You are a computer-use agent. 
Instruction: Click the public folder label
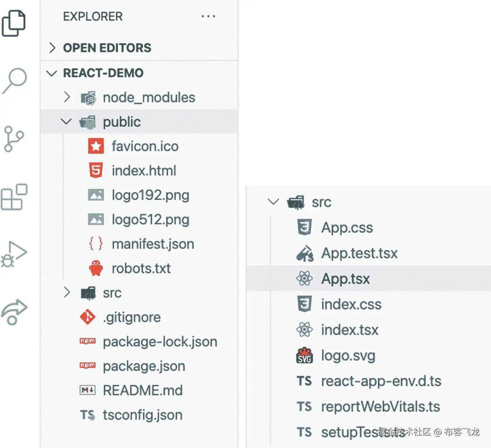[122, 122]
